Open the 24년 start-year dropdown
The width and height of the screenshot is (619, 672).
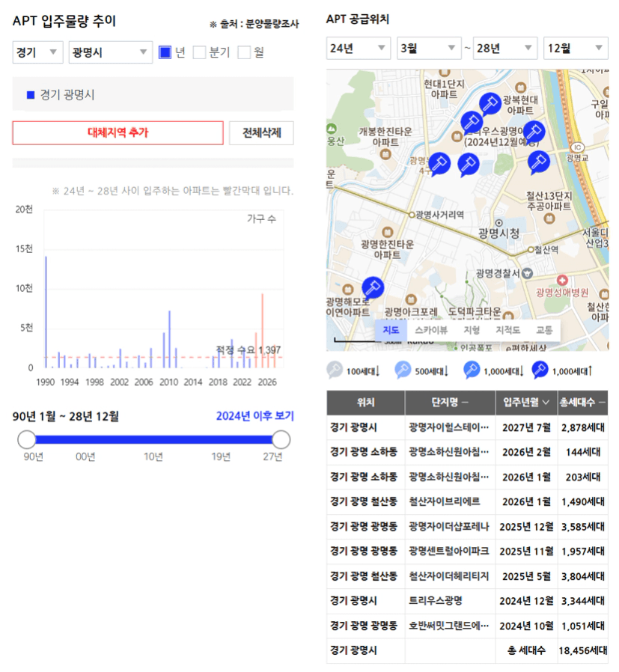359,48
